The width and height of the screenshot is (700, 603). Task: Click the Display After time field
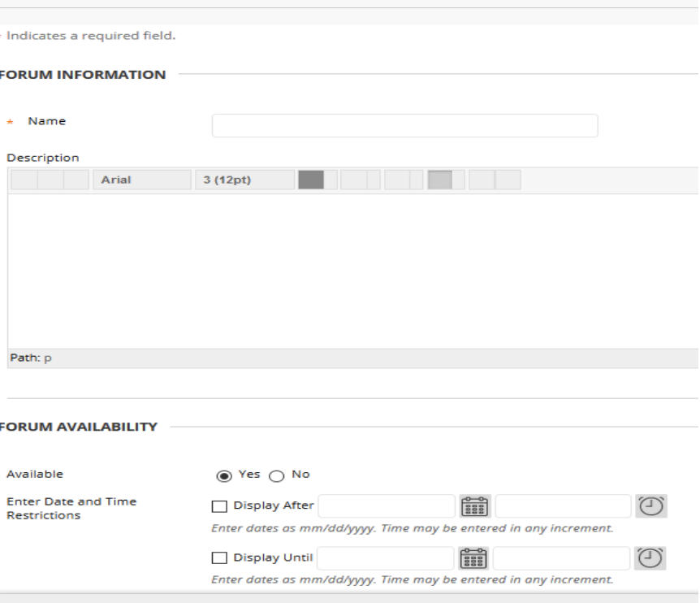pyautogui.click(x=563, y=505)
